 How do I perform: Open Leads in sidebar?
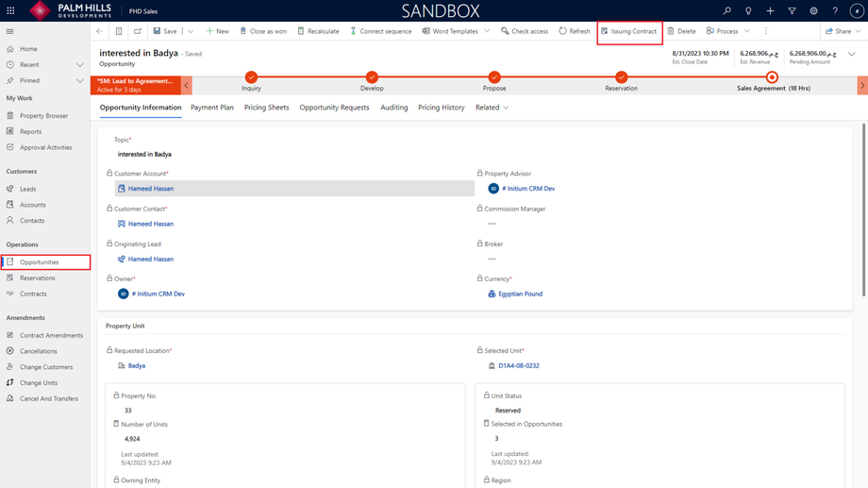click(x=27, y=189)
